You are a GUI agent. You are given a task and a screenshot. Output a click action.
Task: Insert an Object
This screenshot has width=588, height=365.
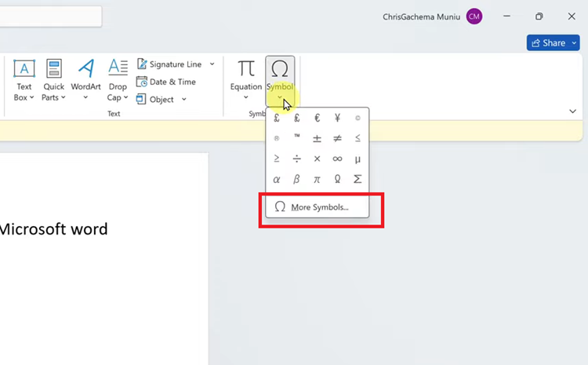(155, 100)
